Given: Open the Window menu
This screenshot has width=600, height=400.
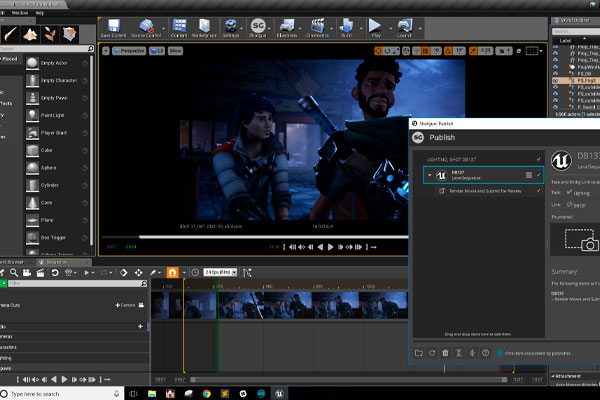Looking at the screenshot, I should coord(20,13).
